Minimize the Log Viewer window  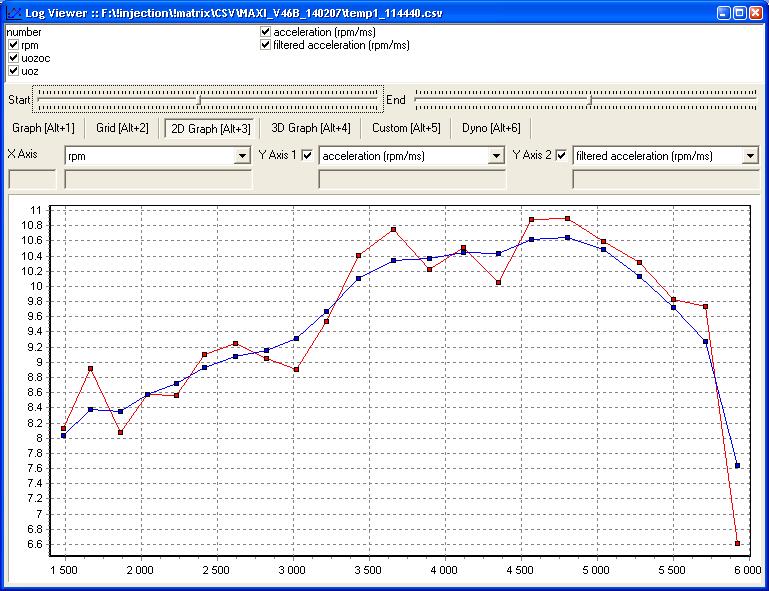click(x=722, y=13)
